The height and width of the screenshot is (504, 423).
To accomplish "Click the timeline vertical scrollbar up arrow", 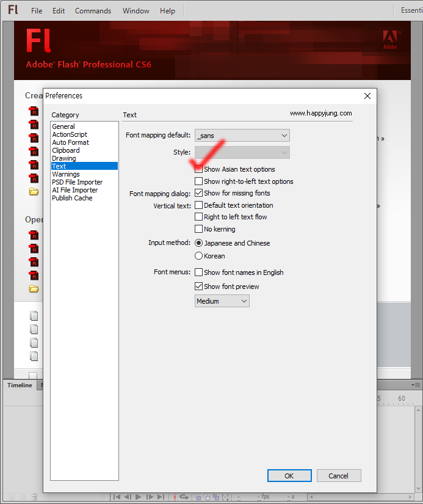I will coord(418,410).
